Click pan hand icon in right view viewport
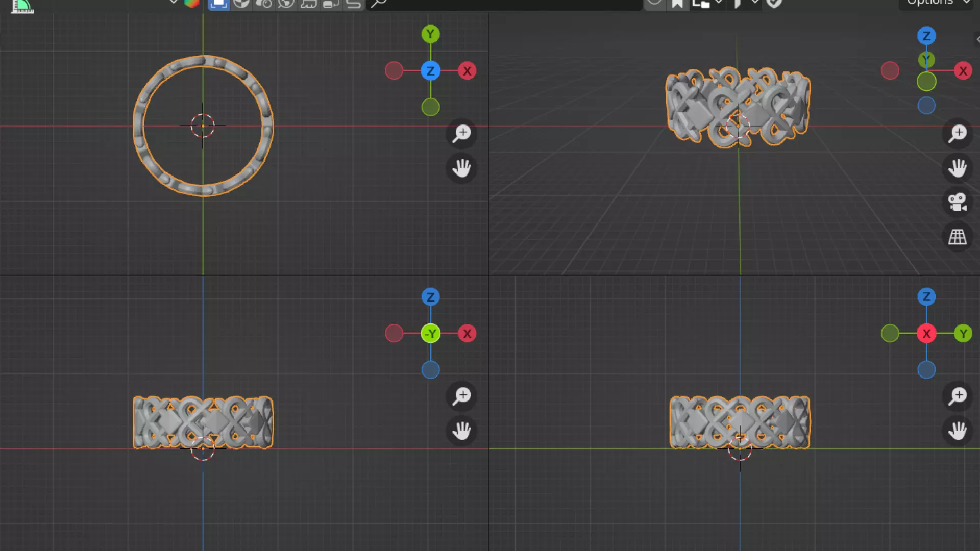The height and width of the screenshot is (551, 980). pyautogui.click(x=958, y=431)
